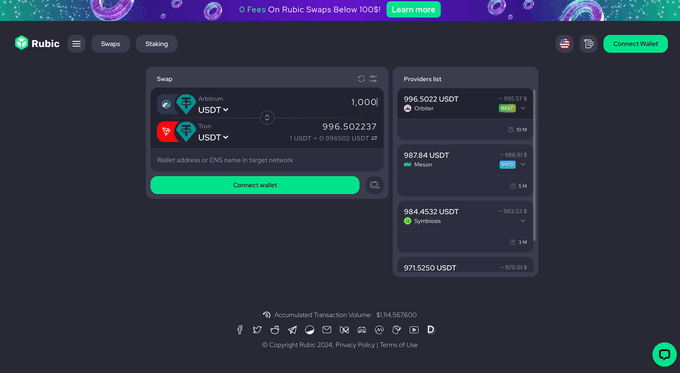The height and width of the screenshot is (373, 680).
Task: Open the Discord link in the footer
Action: [x=362, y=330]
